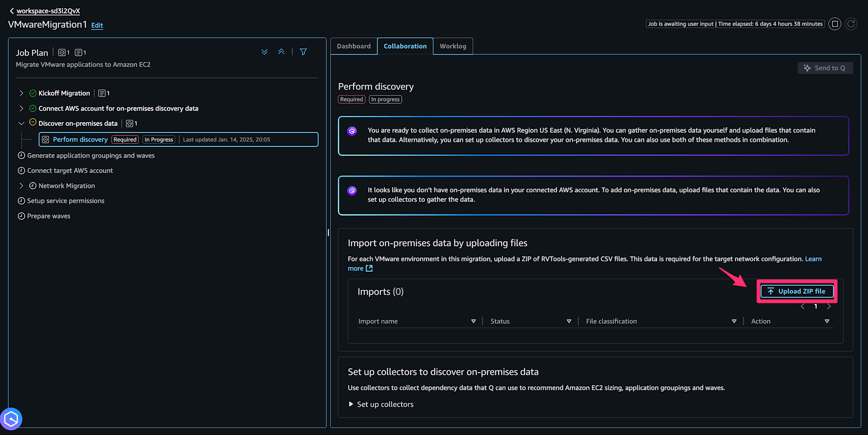The width and height of the screenshot is (868, 435).
Task: Edit the VMwareMigration1 job name
Action: 97,25
